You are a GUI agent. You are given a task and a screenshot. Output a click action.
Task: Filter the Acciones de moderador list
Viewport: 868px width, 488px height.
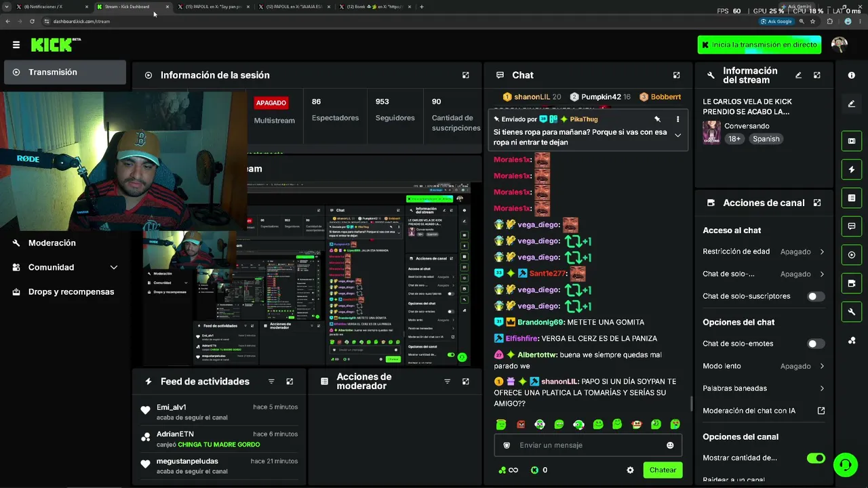pyautogui.click(x=447, y=382)
